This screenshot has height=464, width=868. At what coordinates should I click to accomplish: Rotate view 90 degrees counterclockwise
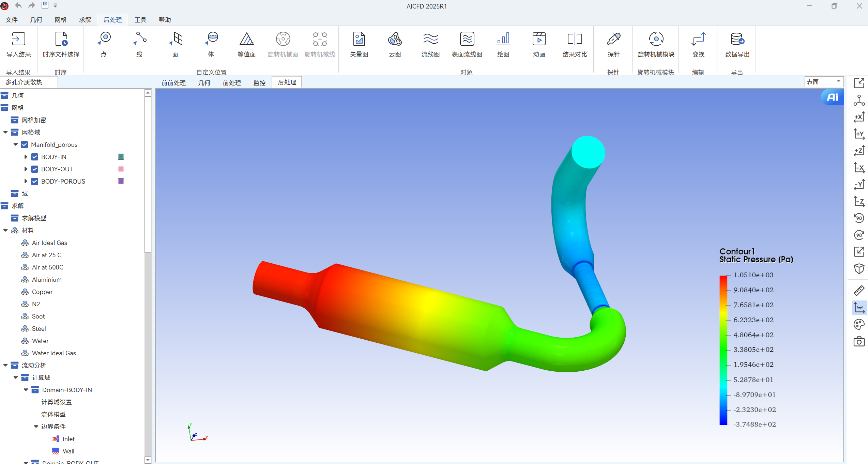(x=859, y=218)
